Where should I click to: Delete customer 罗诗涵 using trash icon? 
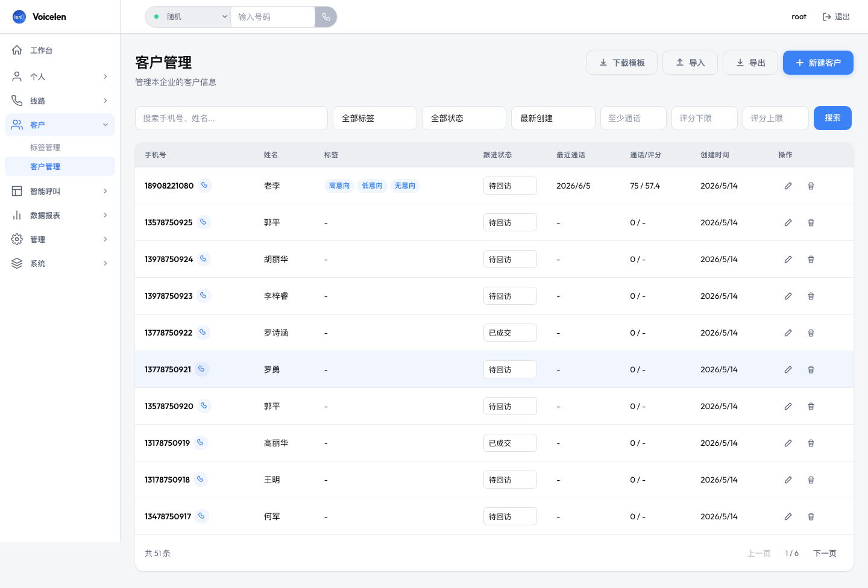tap(811, 333)
